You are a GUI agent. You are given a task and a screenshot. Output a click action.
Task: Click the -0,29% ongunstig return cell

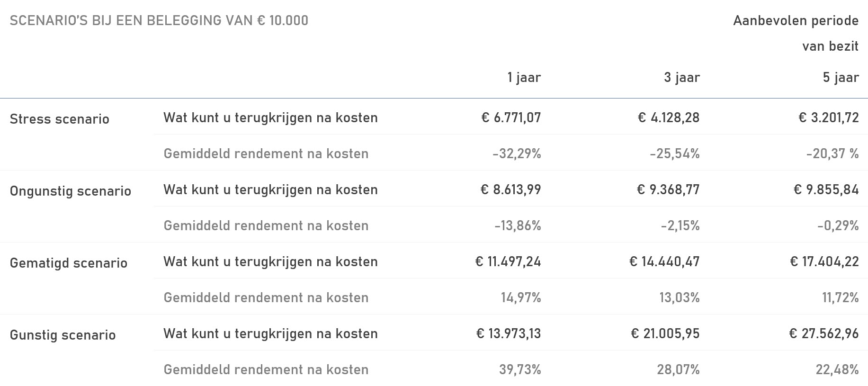(x=838, y=225)
